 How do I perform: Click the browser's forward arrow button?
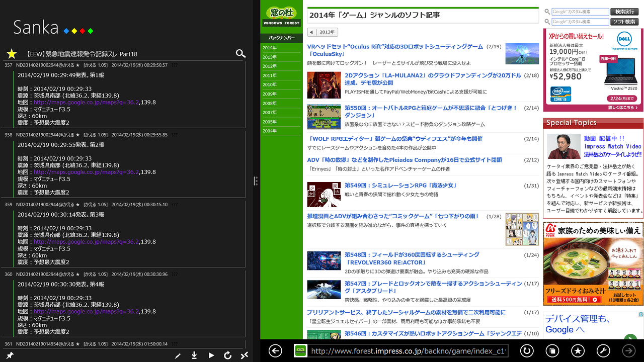pos(628,350)
